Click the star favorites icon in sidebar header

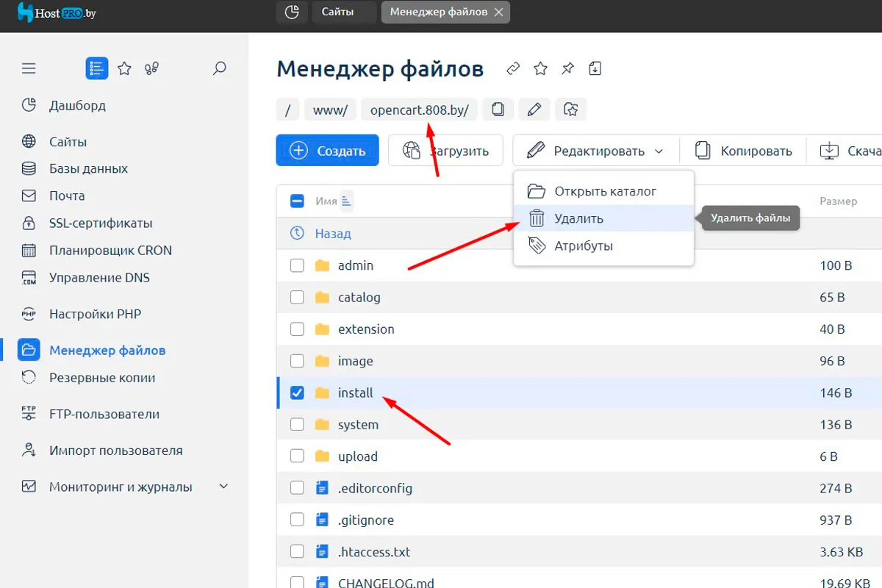tap(125, 69)
